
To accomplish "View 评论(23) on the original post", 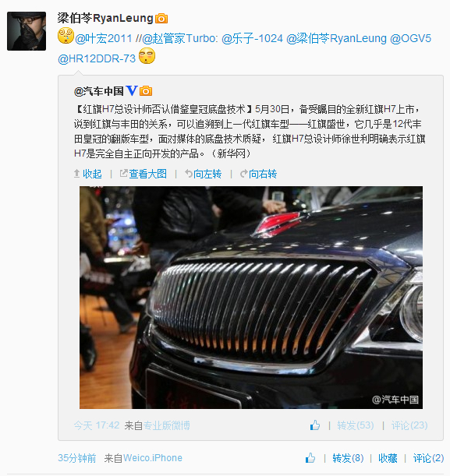I will point(409,425).
